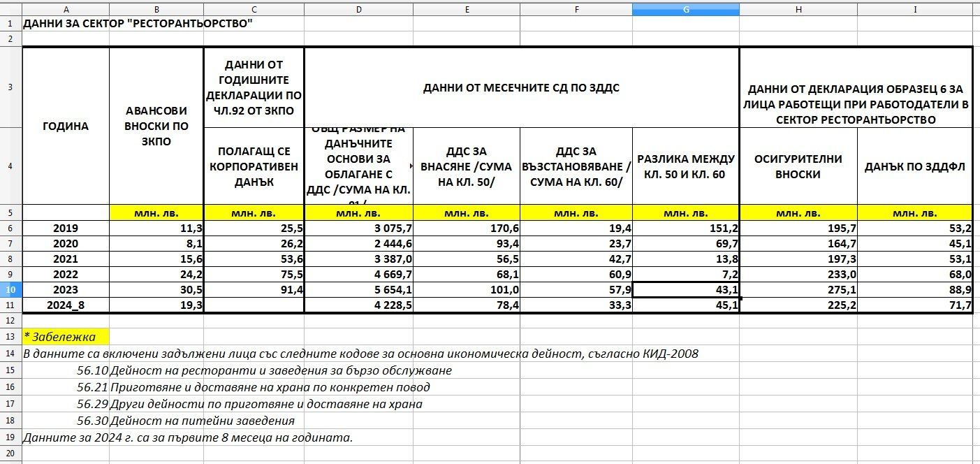Screen dimensions: 980x464
Task: Click the cell with year 2019
Action: 66,229
